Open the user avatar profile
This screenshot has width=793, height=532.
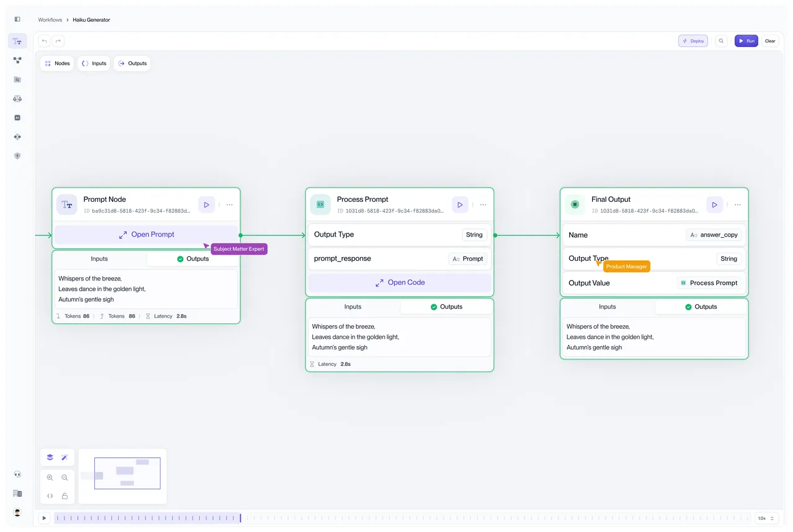(x=17, y=512)
